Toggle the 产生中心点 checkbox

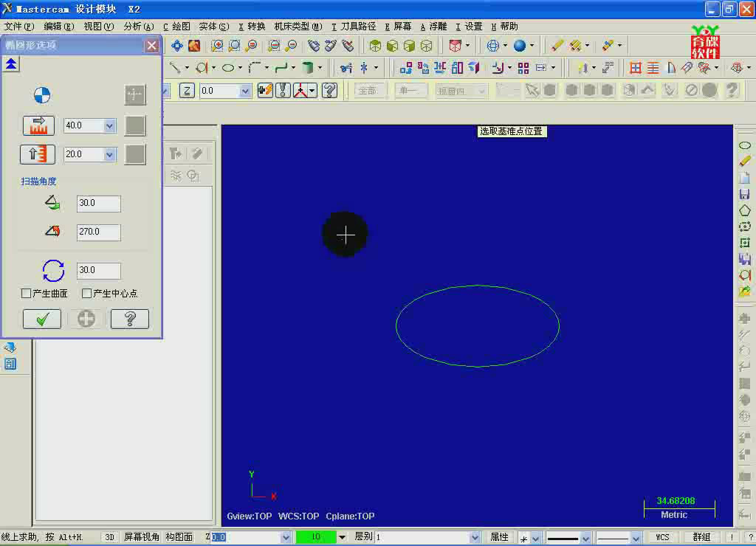coord(87,294)
